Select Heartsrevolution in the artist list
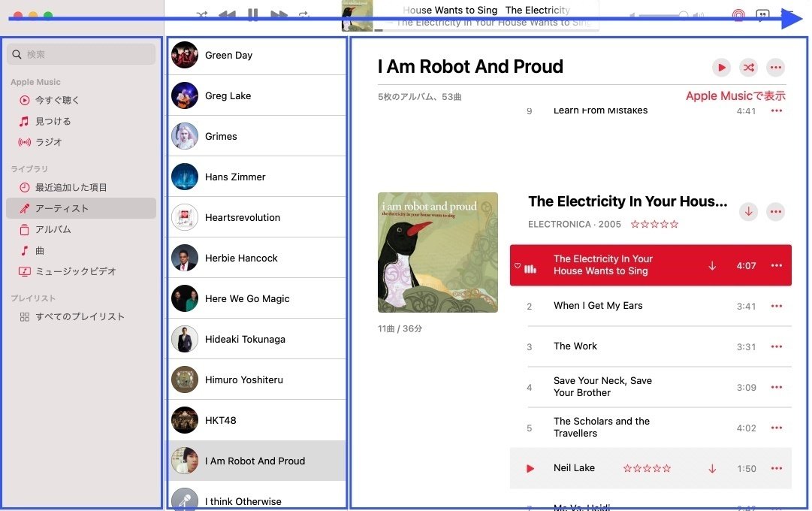This screenshot has width=812, height=511. pyautogui.click(x=256, y=217)
